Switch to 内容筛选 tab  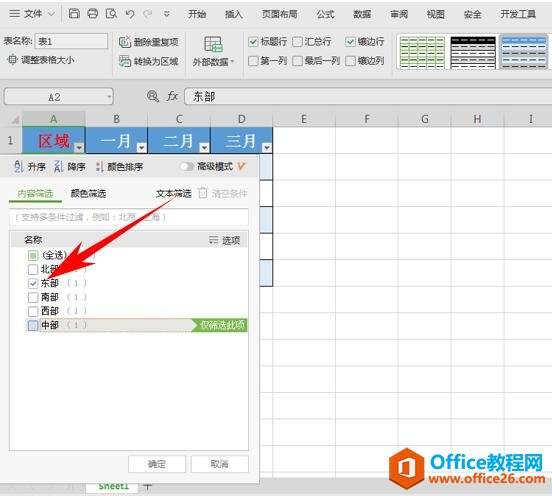coord(35,194)
